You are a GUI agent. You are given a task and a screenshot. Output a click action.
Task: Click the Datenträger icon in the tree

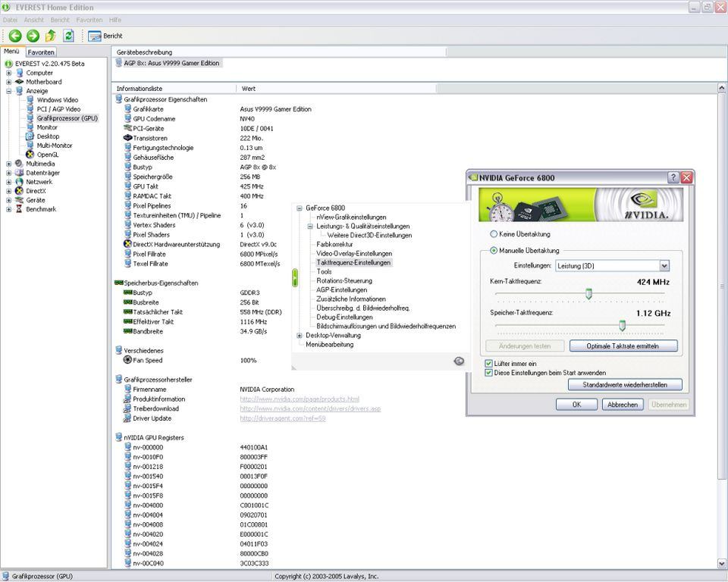point(20,173)
